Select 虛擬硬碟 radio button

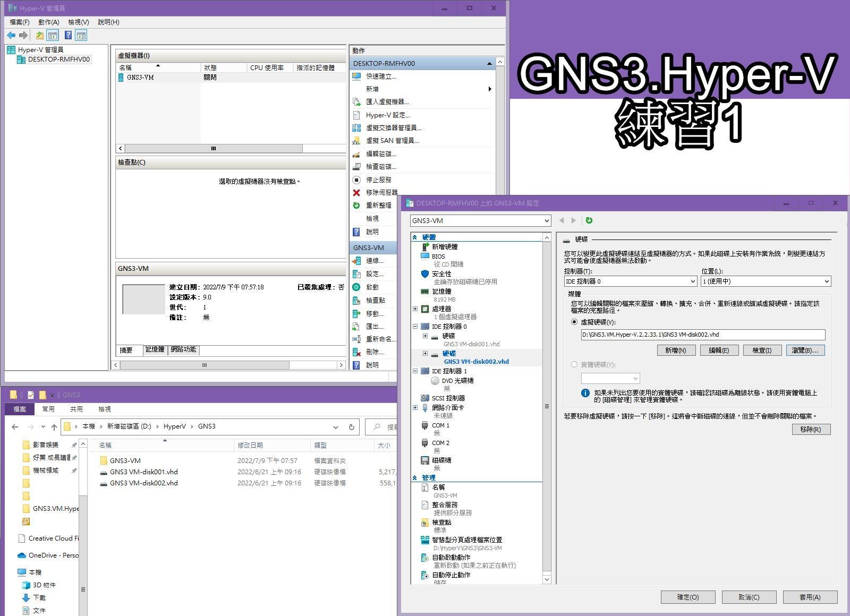click(574, 322)
